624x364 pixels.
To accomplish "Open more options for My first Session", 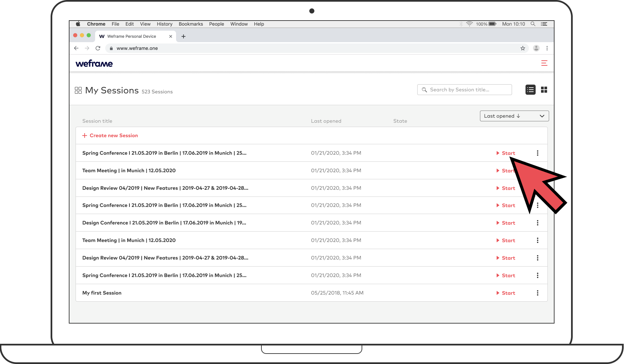I will [x=537, y=293].
